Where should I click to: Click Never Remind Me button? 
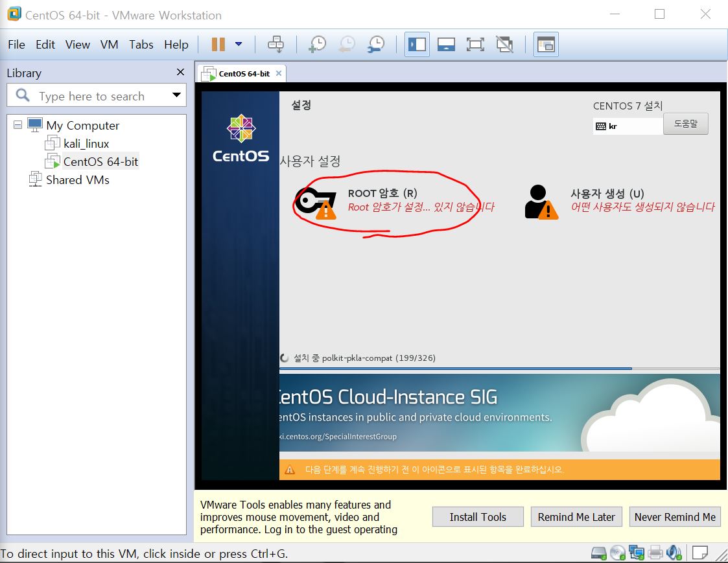click(x=675, y=517)
